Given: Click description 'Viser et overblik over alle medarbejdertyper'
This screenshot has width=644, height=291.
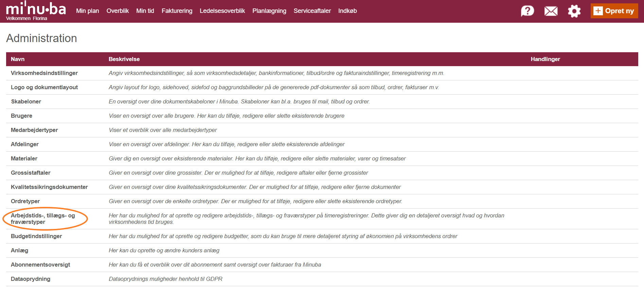Looking at the screenshot, I should click(x=163, y=130).
